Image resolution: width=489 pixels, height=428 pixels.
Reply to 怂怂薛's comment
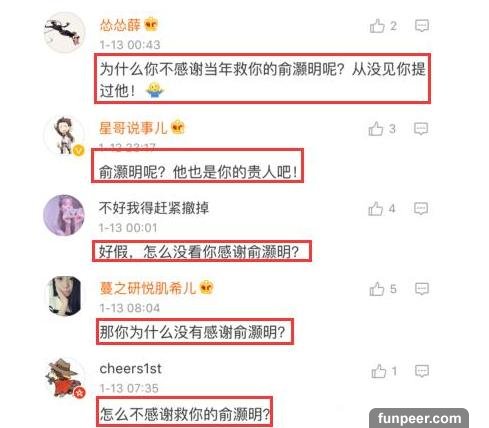tap(422, 26)
